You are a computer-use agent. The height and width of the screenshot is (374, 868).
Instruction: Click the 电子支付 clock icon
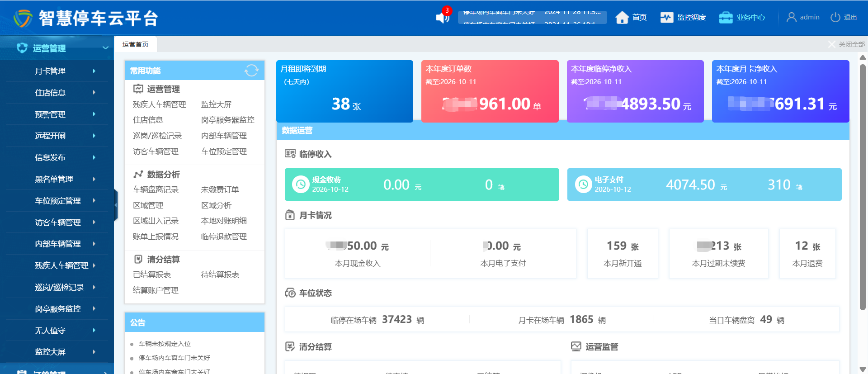click(x=583, y=184)
